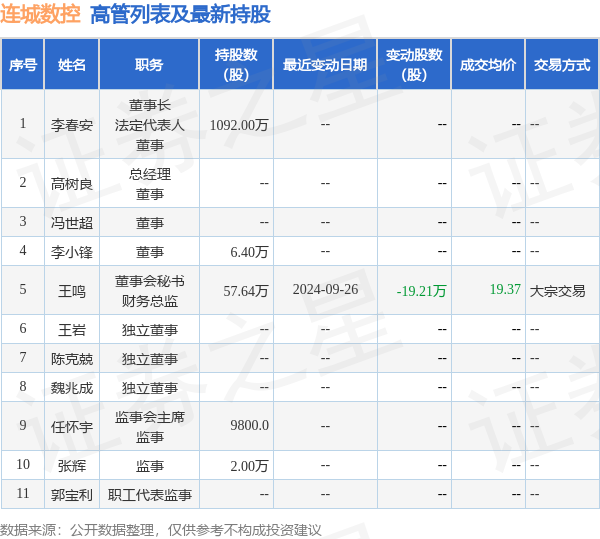
Task: Click the 1092.00万 shareholding value
Action: pos(239,125)
